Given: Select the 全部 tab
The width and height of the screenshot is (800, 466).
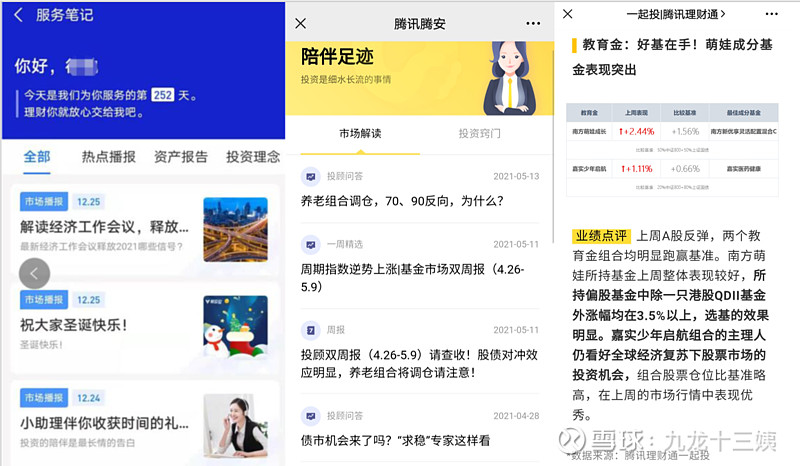Looking at the screenshot, I should coord(37,157).
